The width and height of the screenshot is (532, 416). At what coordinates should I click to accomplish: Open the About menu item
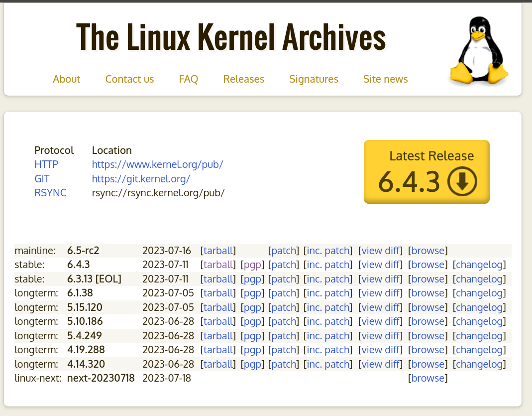coord(67,79)
